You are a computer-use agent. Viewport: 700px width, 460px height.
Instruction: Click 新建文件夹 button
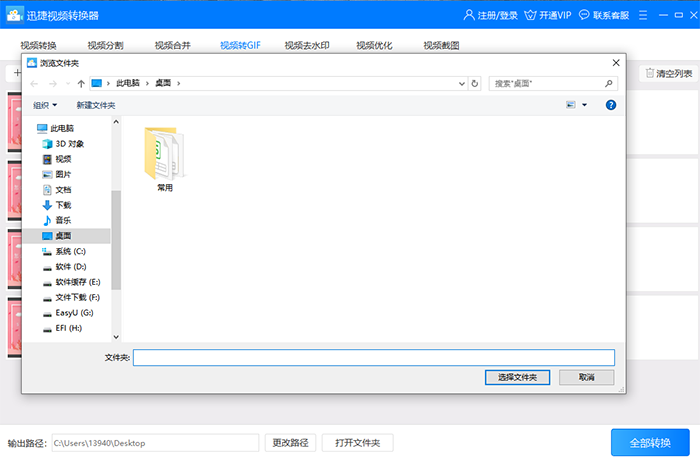(x=96, y=105)
